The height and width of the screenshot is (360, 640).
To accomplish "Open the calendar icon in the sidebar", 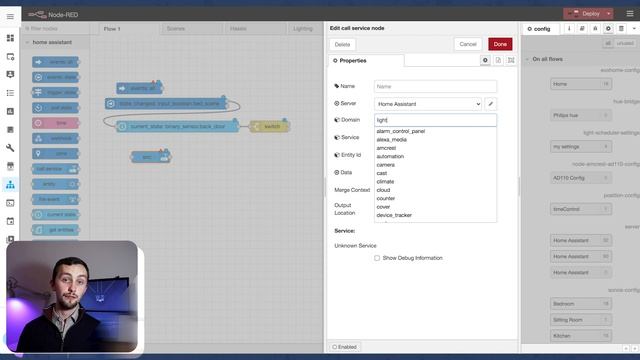I will (10, 221).
